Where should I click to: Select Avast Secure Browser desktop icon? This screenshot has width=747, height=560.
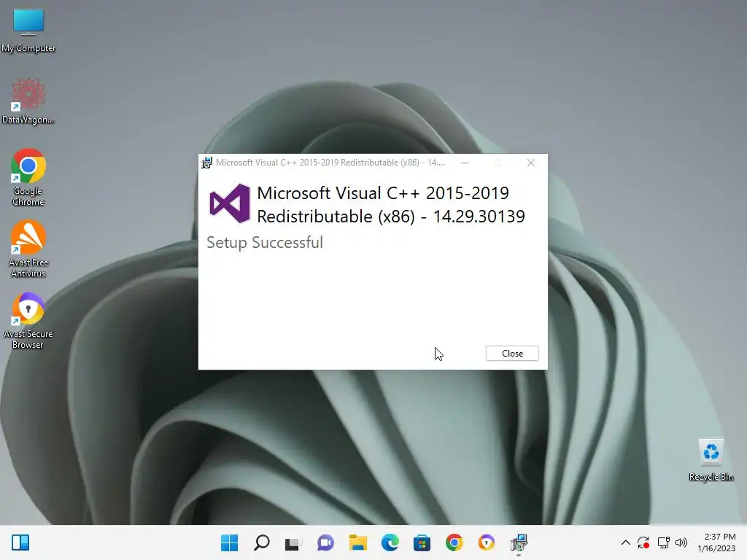28,321
